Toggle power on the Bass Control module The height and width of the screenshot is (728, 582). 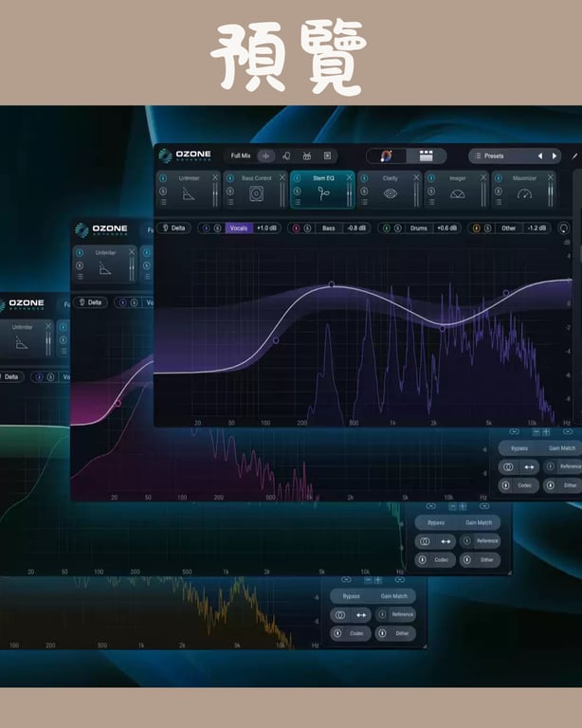[229, 178]
